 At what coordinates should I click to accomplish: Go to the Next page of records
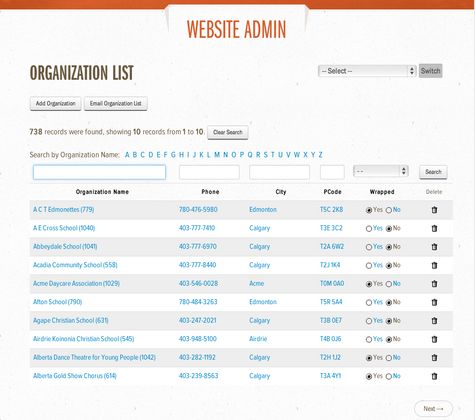tap(433, 408)
